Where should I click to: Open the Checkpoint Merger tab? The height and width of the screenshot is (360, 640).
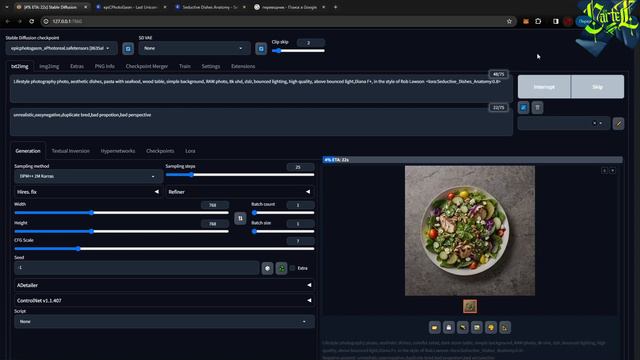click(147, 66)
